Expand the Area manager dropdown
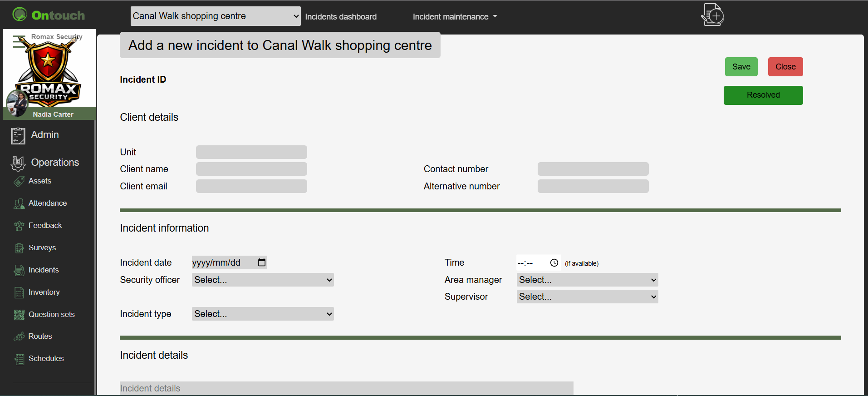The image size is (868, 396). pyautogui.click(x=587, y=280)
